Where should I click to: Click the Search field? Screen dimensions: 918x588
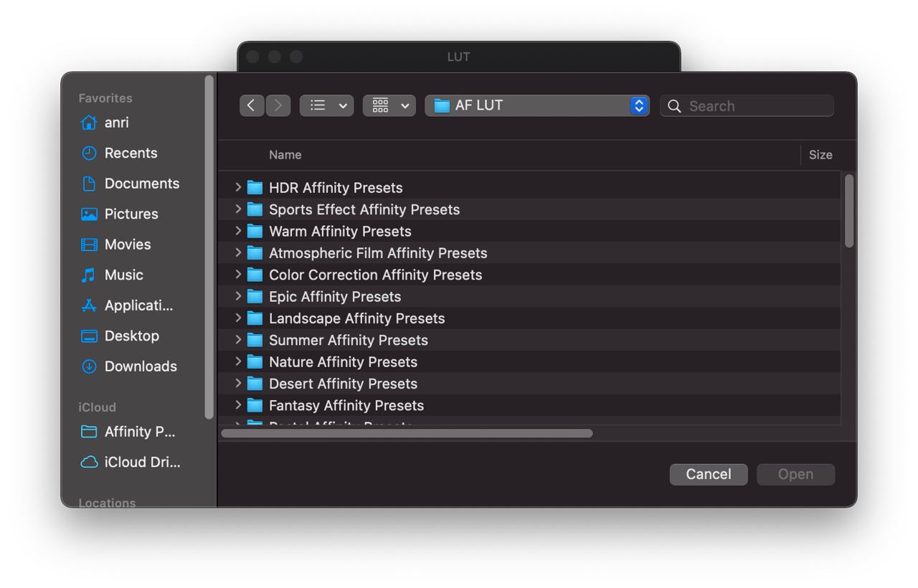747,106
